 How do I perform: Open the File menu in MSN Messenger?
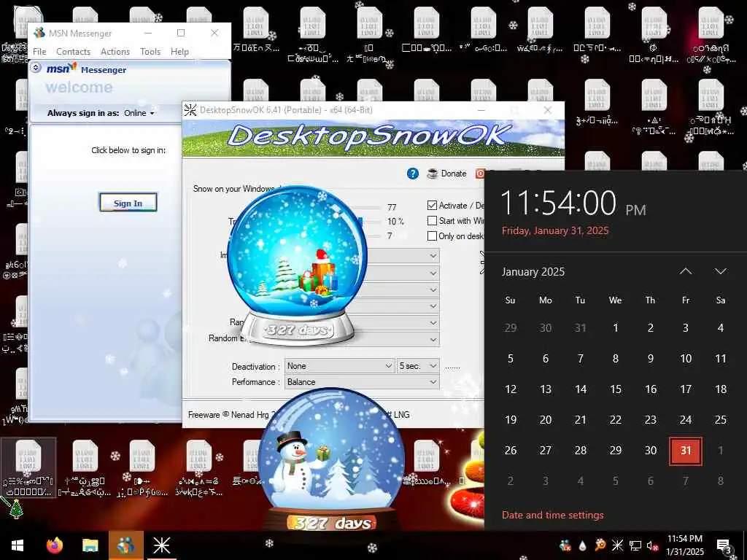tap(39, 52)
